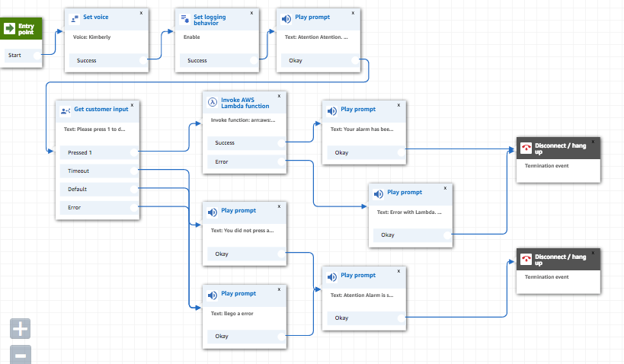624x364 pixels.
Task: Select Okay connector of 'Your alarm has bee...' prompt
Action: (401, 152)
